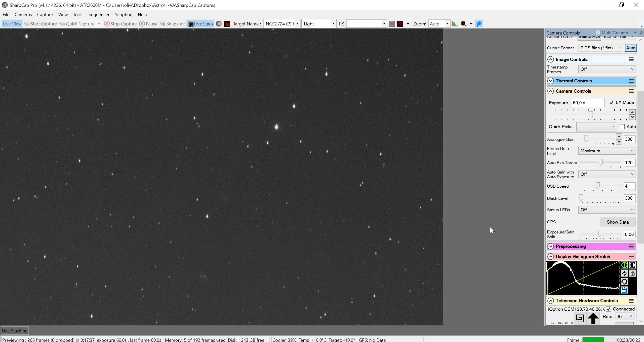
Task: Toggle the Multi Column checkbox
Action: [x=598, y=33]
